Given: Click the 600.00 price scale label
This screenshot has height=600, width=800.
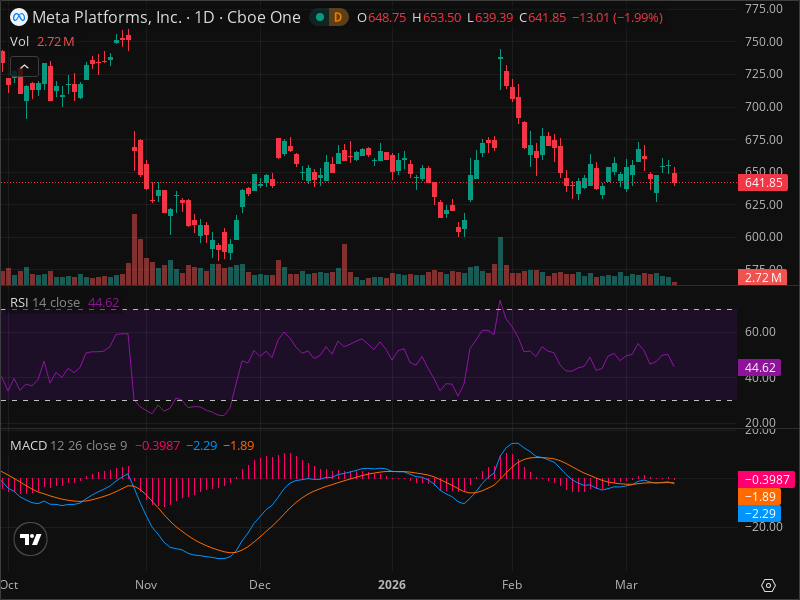Looking at the screenshot, I should tap(764, 237).
